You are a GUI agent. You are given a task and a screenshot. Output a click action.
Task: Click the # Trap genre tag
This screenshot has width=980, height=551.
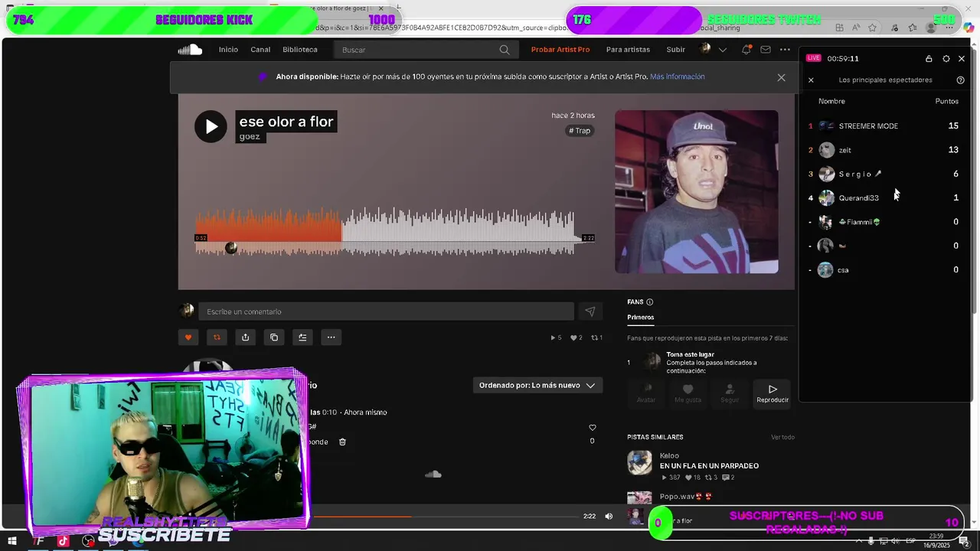(x=580, y=131)
